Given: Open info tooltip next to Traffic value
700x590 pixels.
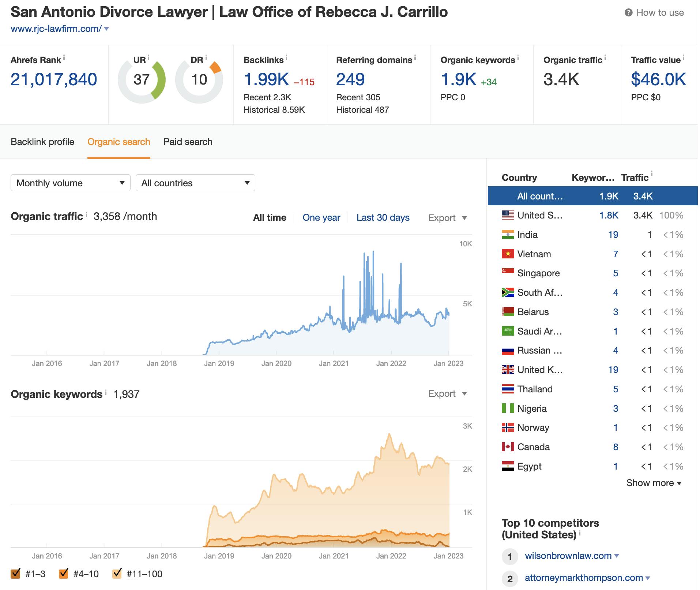Looking at the screenshot, I should click(683, 57).
